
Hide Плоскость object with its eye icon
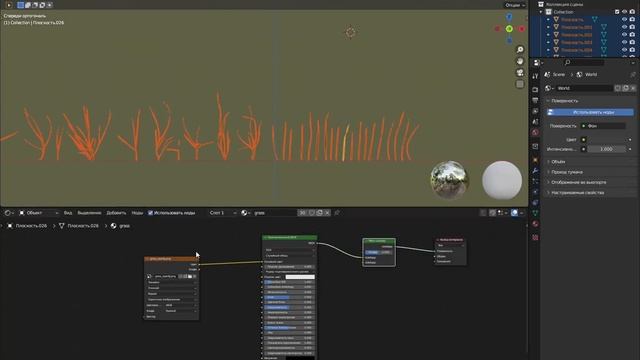[x=624, y=19]
